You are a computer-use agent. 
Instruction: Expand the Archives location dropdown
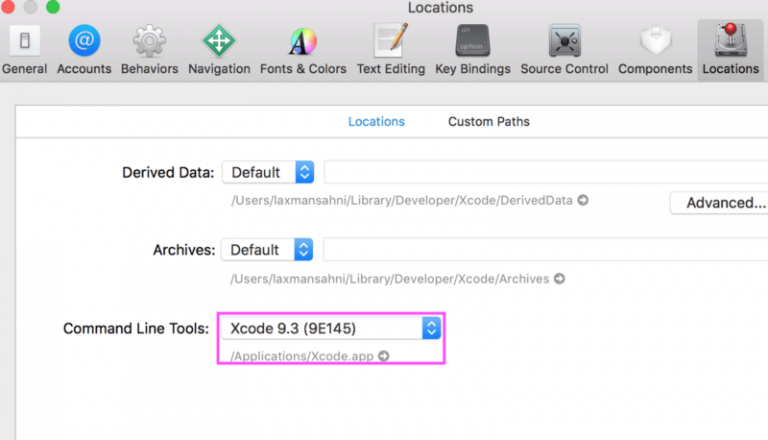click(x=267, y=250)
